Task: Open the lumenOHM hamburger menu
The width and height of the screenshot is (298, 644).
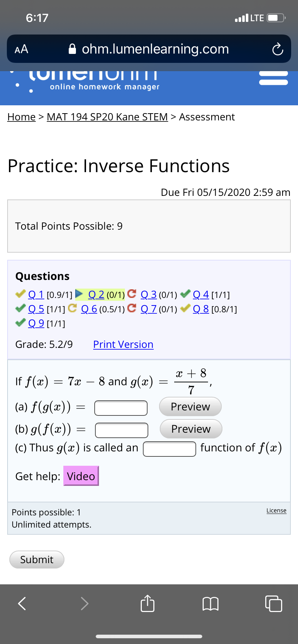Action: [x=274, y=77]
